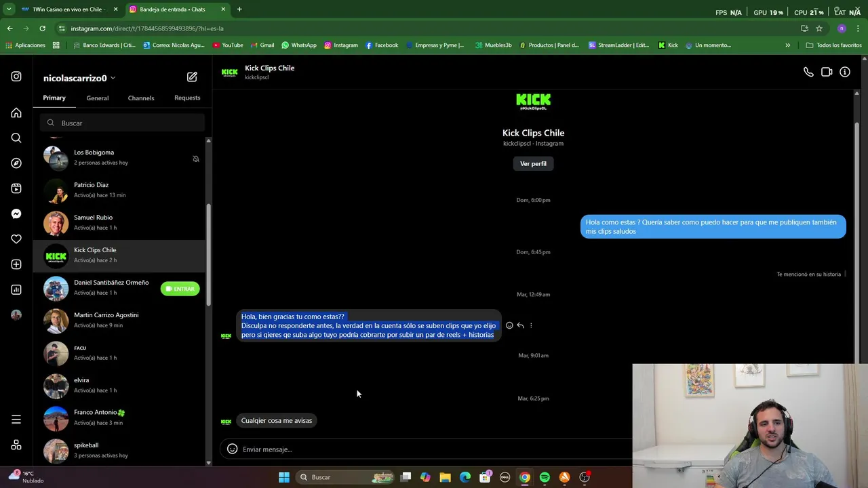Viewport: 868px width, 488px height.
Task: Open the Todos los favoritos bookmarks folder
Action: click(x=834, y=45)
